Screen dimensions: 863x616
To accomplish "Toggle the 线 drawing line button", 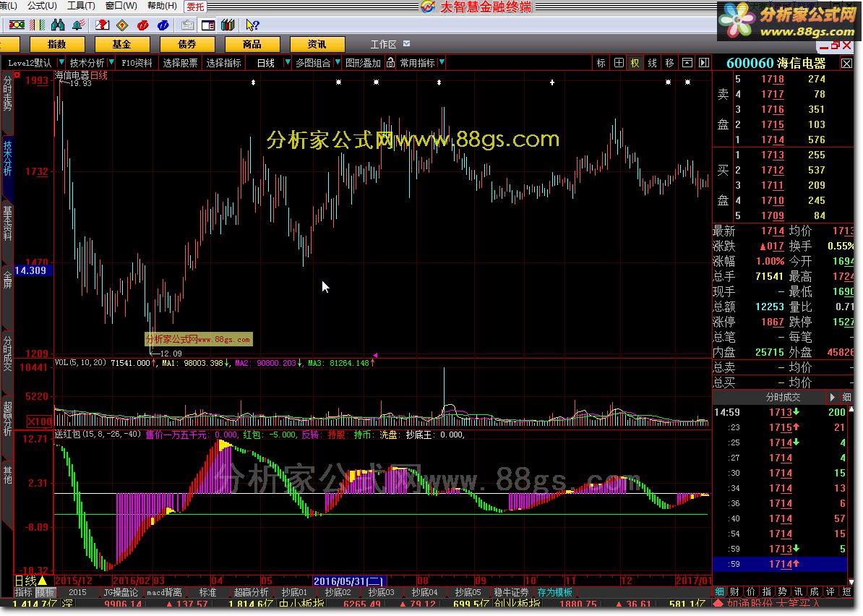I will click(x=652, y=63).
